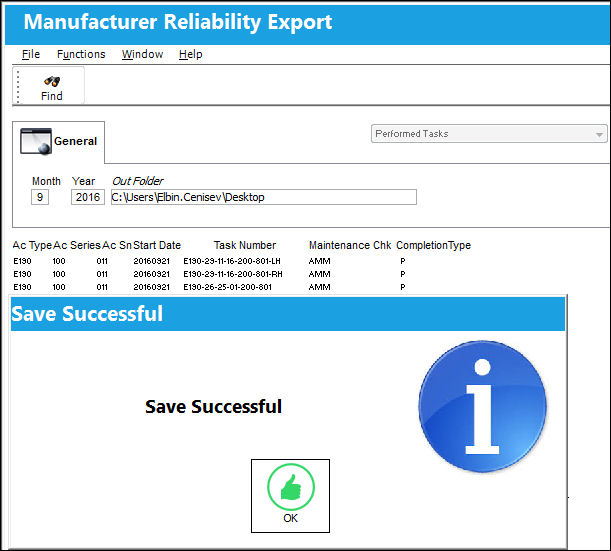Click start date in E190-26-25-01-200-801 row
The width and height of the screenshot is (611, 551).
[x=152, y=287]
